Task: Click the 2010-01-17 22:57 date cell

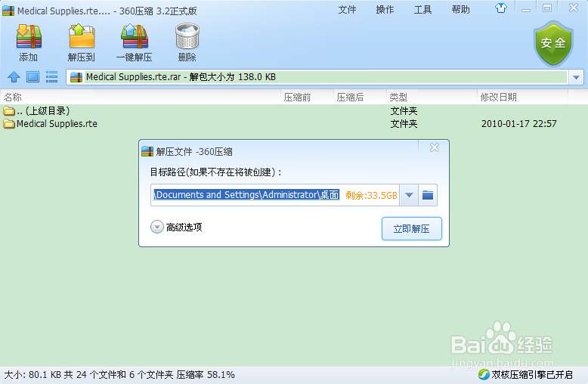Action: coord(519,124)
